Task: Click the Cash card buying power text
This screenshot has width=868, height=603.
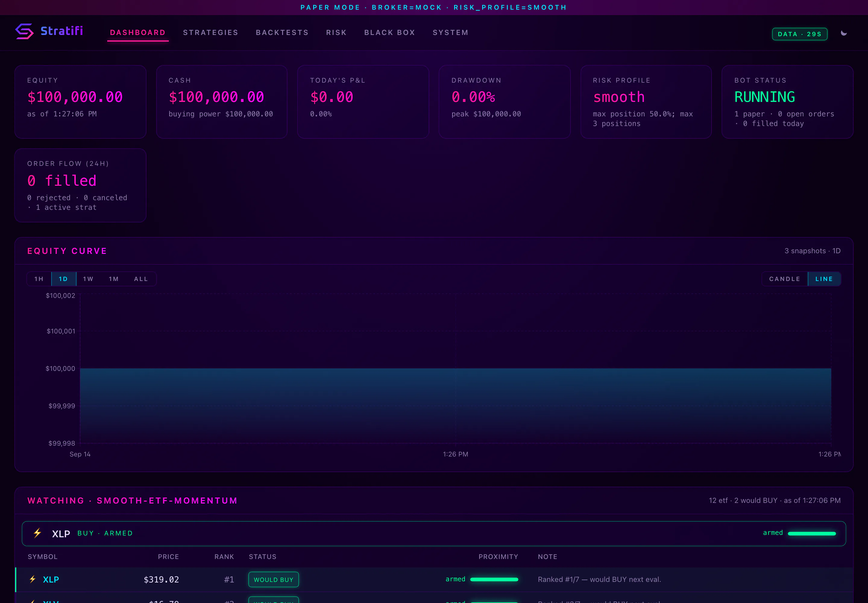Action: tap(221, 114)
